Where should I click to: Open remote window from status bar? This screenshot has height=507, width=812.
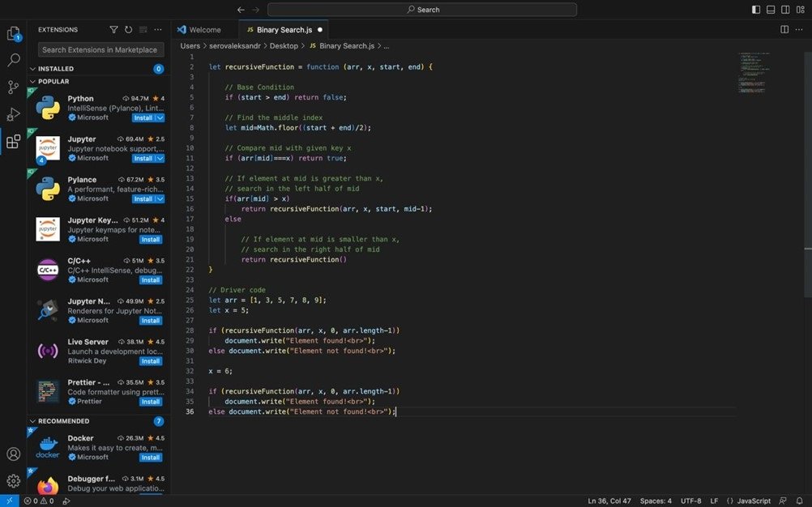click(10, 501)
